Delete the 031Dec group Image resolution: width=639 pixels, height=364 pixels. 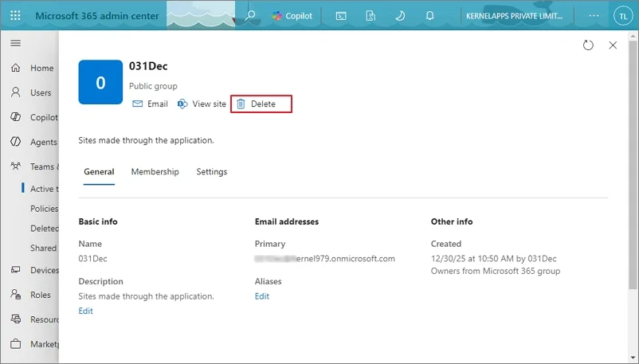pyautogui.click(x=261, y=104)
